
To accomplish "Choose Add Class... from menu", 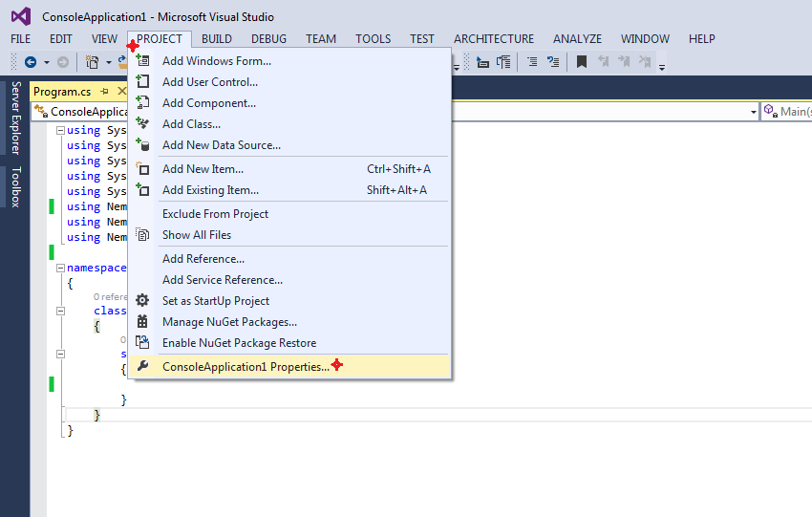I will coord(289,124).
